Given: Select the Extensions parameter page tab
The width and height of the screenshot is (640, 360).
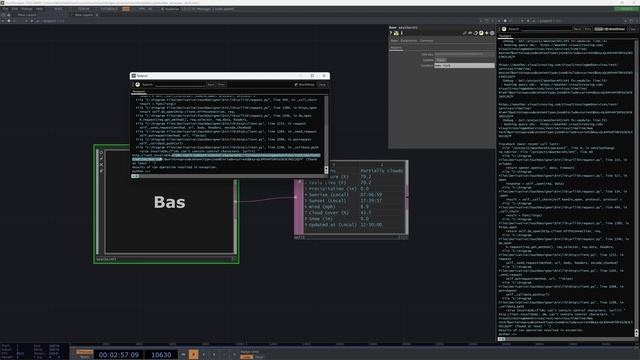Looking at the screenshot, I should pyautogui.click(x=409, y=41).
